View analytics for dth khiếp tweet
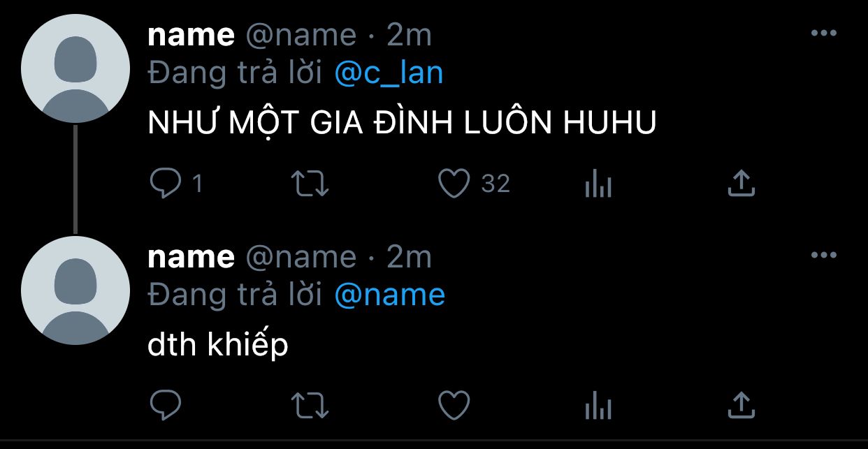868x449 pixels. (598, 406)
